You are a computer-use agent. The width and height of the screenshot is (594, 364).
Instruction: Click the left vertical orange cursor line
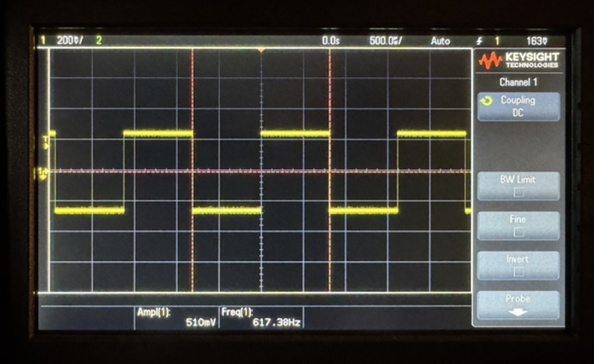193,170
